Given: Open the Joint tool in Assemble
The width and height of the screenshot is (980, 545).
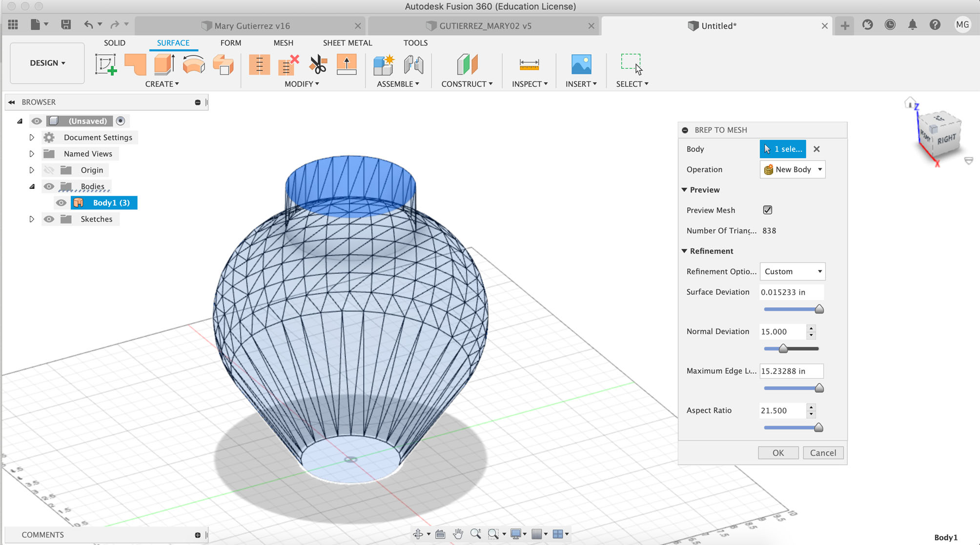Looking at the screenshot, I should click(x=413, y=64).
